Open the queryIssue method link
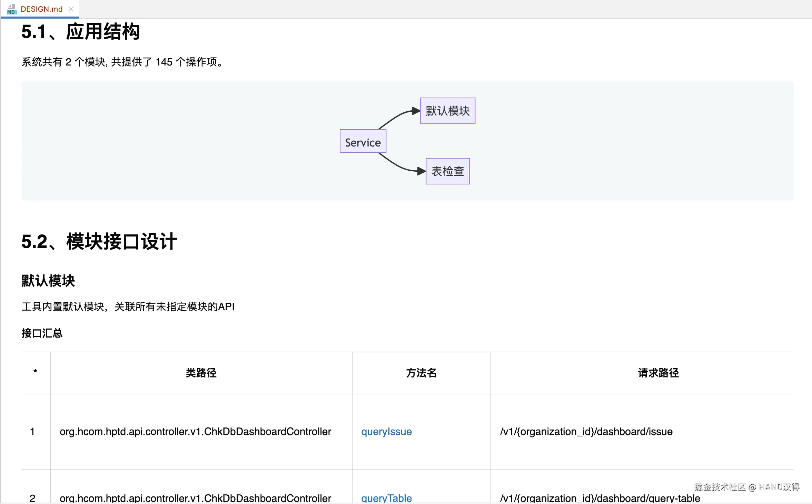 pos(386,432)
